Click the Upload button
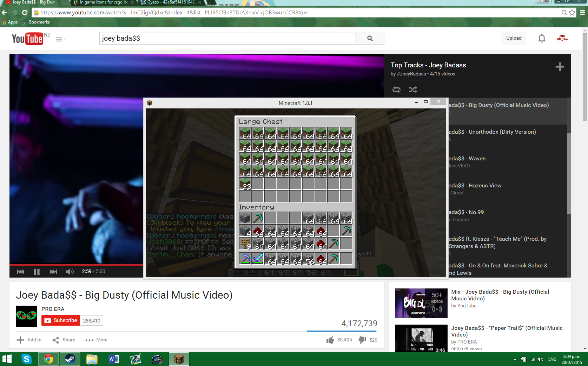 tap(514, 38)
